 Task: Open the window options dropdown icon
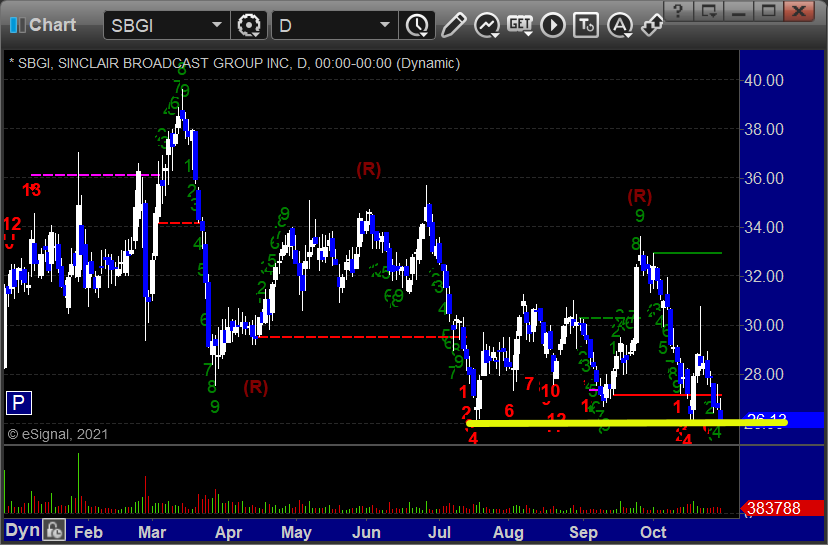click(708, 11)
